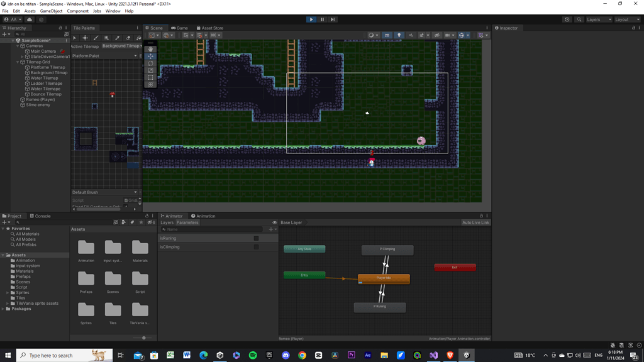The image size is (644, 362).
Task: Open the Tile Palette overflow menu icon
Action: click(x=137, y=28)
